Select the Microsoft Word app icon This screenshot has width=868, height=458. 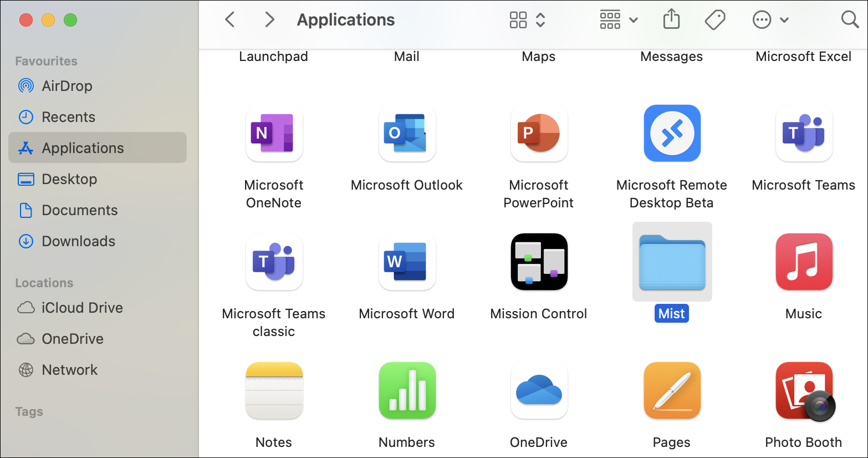(407, 262)
